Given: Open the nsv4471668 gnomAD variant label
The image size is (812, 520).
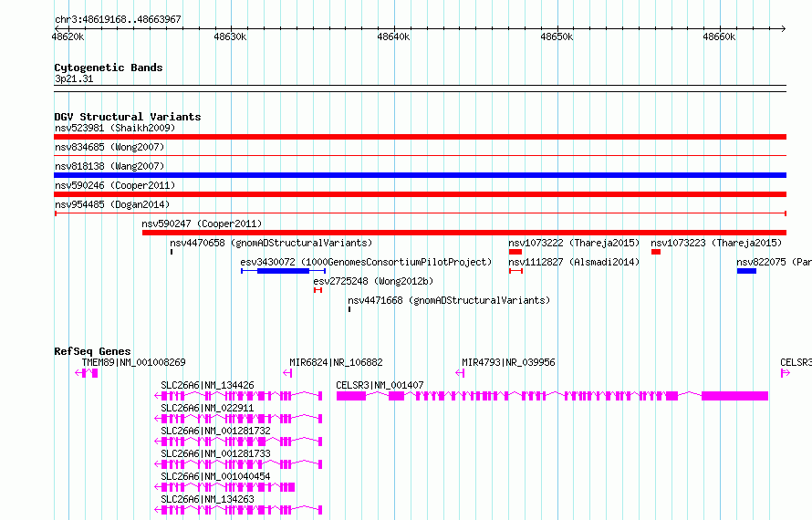Looking at the screenshot, I should tap(449, 300).
